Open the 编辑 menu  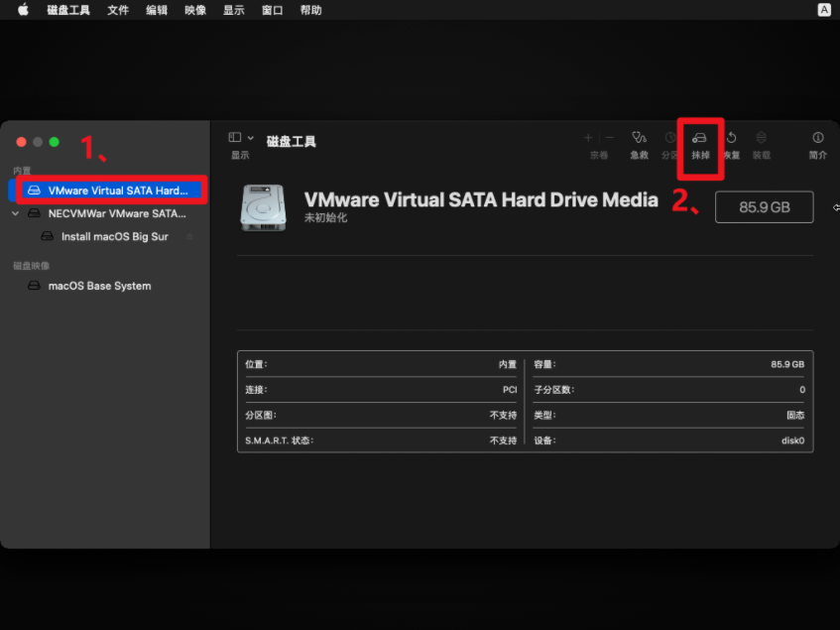point(157,10)
